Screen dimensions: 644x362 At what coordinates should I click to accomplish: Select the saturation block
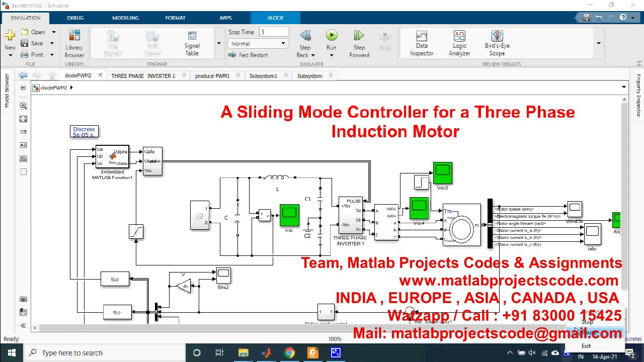tap(136, 232)
